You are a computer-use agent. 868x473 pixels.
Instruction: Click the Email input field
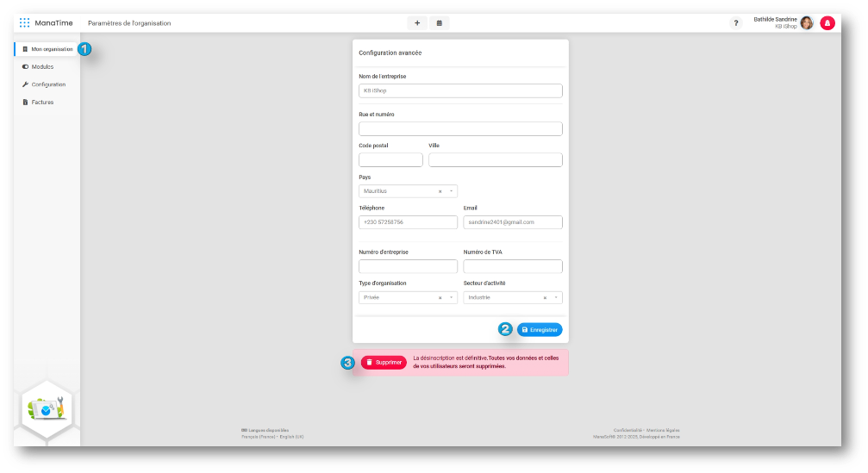point(513,222)
